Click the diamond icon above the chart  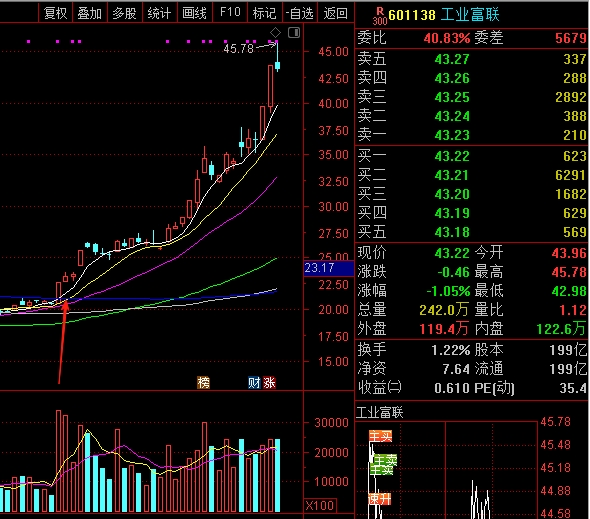coord(275,33)
